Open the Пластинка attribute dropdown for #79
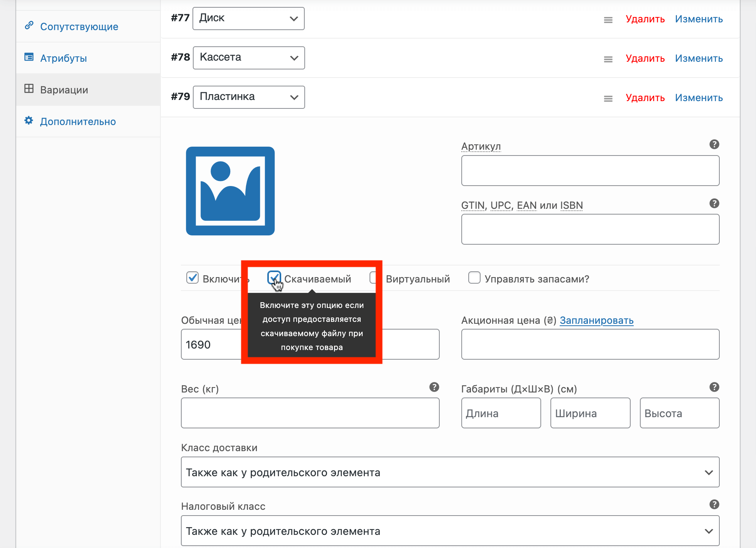This screenshot has width=756, height=548. 249,97
